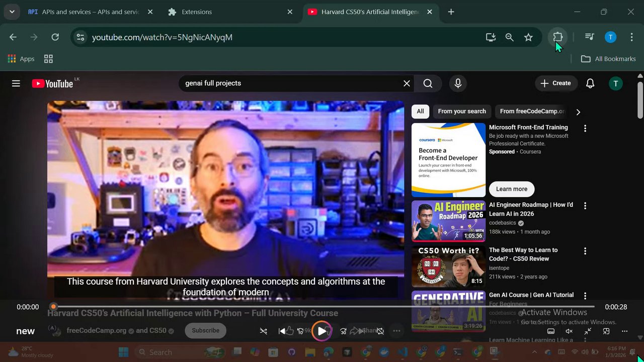Image resolution: width=644 pixels, height=362 pixels.
Task: Open AI Engineer Roadmap video title
Action: 531,209
